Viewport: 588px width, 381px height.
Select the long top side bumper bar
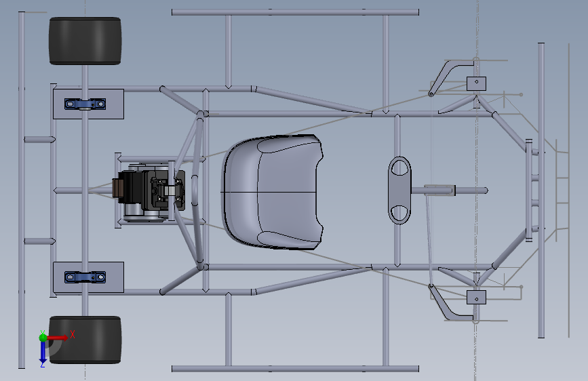tap(295, 12)
